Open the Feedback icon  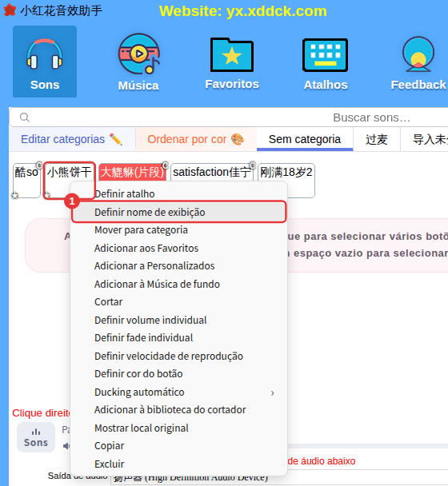tap(418, 63)
